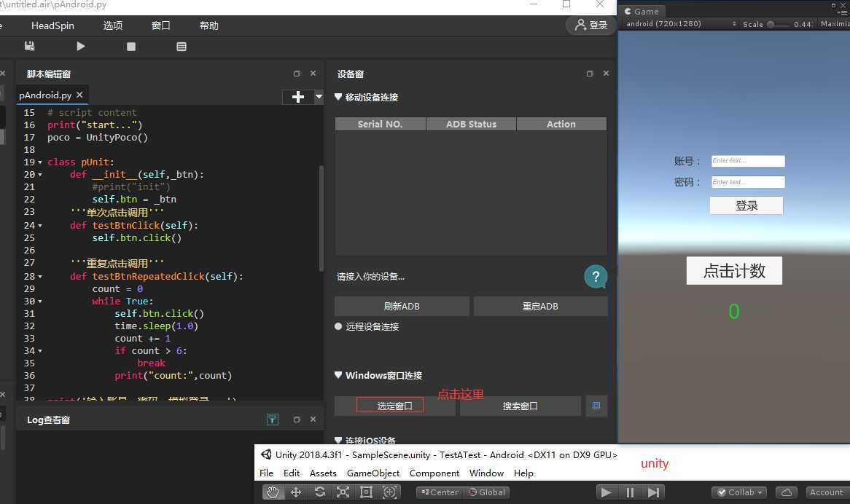Screen dimensions: 850x504
Task: Open the 窗口 menu in Airtest
Action: pyautogui.click(x=160, y=25)
